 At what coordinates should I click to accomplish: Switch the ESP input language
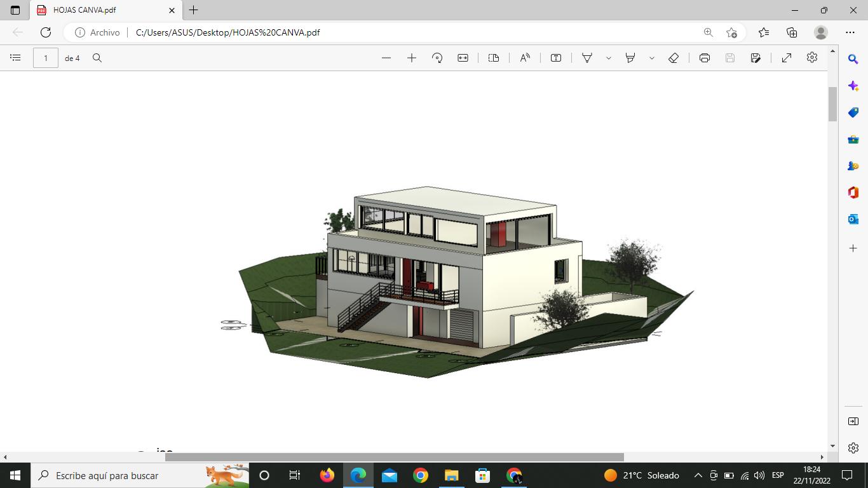point(778,475)
